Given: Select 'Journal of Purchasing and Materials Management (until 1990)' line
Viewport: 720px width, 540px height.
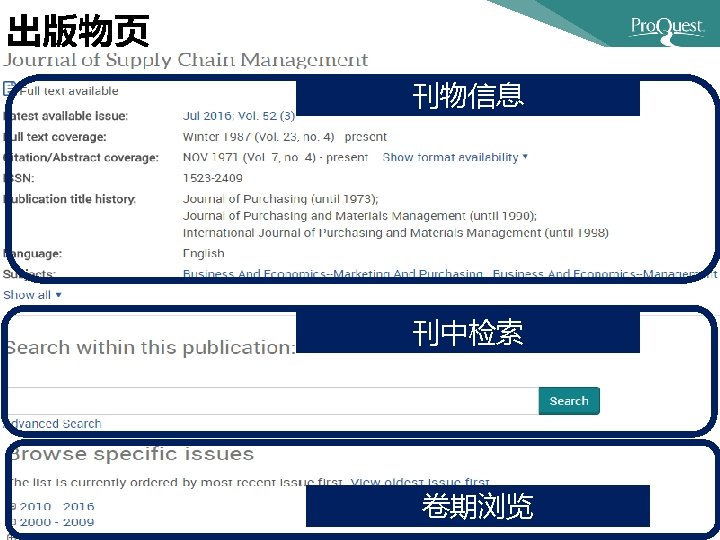Looking at the screenshot, I should (x=360, y=216).
